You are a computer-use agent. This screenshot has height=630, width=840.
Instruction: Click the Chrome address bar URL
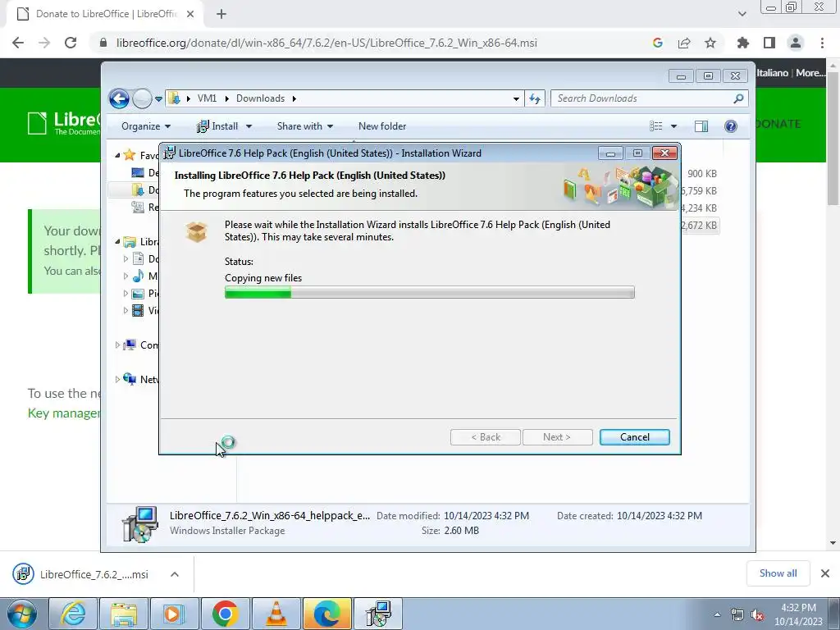click(x=326, y=43)
